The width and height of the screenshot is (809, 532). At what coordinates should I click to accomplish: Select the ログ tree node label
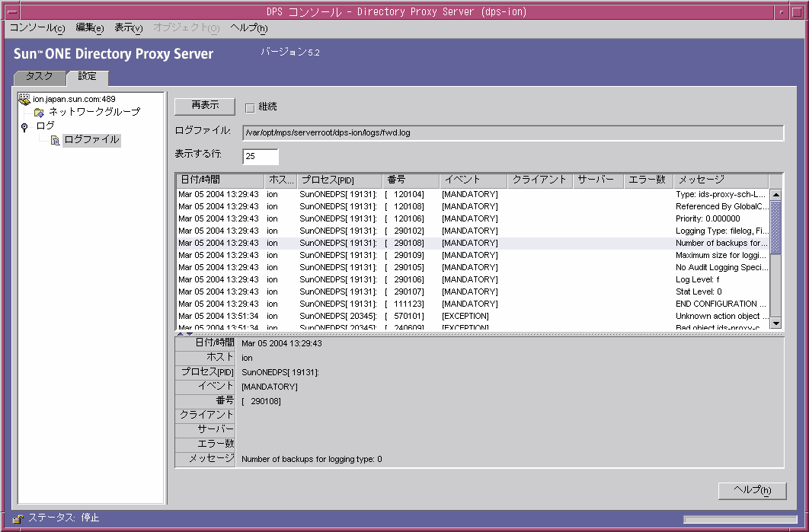(45, 126)
